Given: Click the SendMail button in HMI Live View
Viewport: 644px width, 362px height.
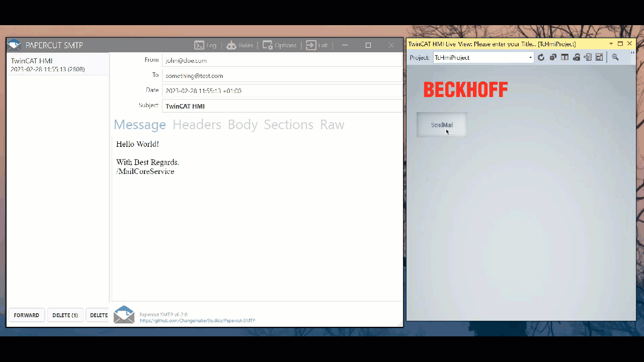Looking at the screenshot, I should 442,125.
